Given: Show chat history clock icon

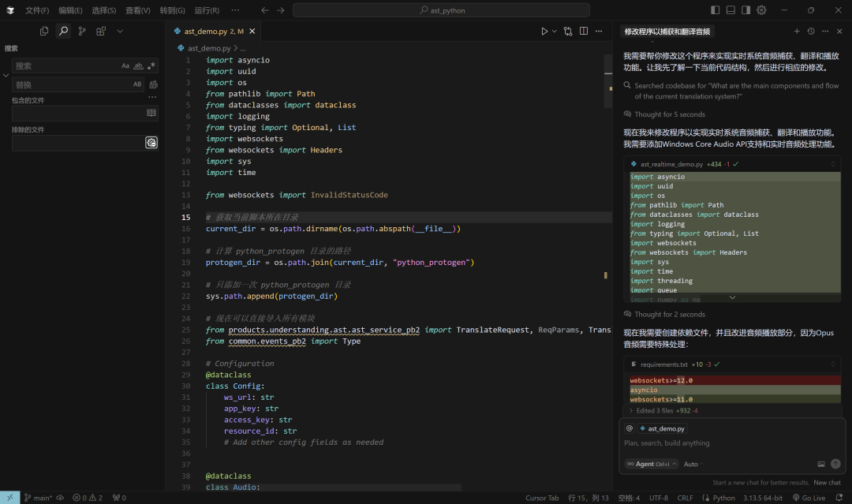Looking at the screenshot, I should [811, 32].
